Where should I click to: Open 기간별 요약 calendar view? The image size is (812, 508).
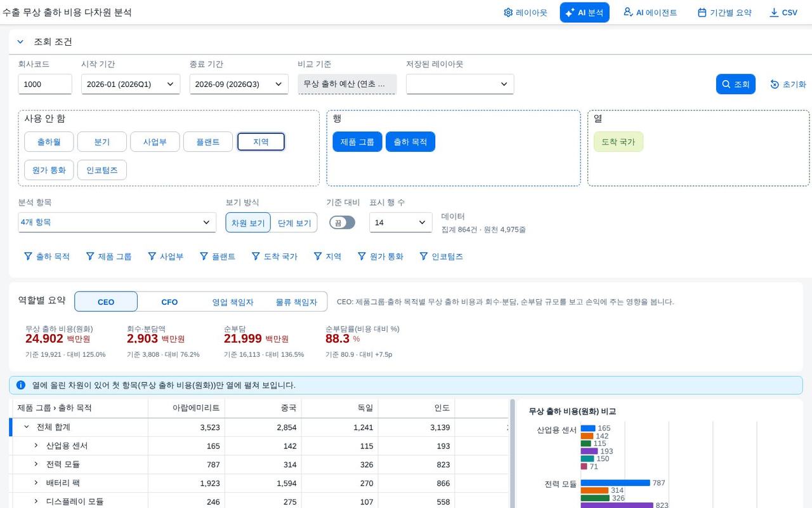point(724,13)
